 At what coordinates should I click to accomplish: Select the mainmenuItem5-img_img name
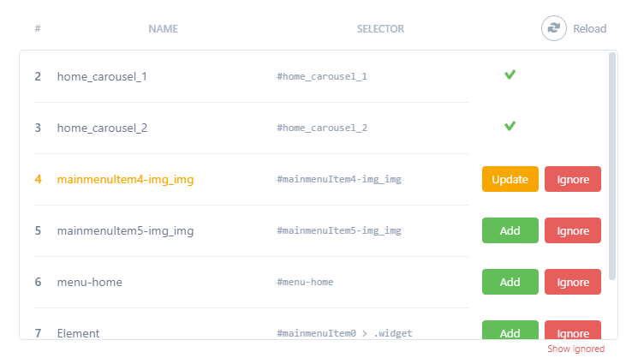tap(125, 230)
